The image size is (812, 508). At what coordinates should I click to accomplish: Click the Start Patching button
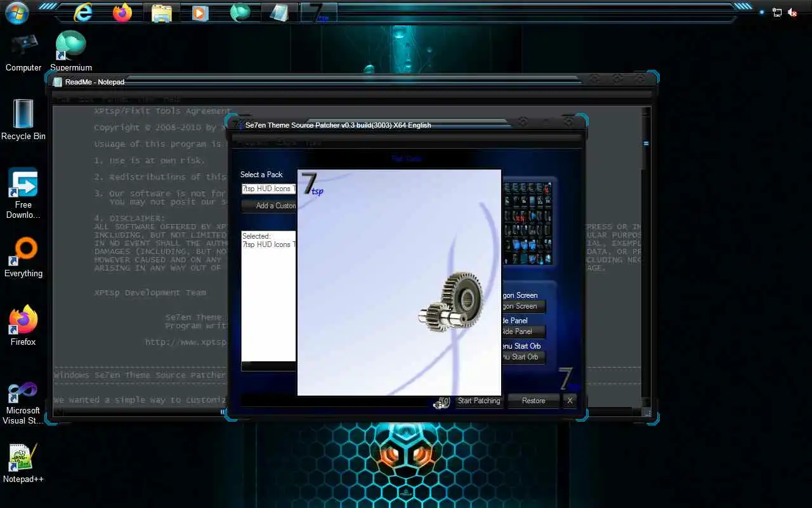479,401
